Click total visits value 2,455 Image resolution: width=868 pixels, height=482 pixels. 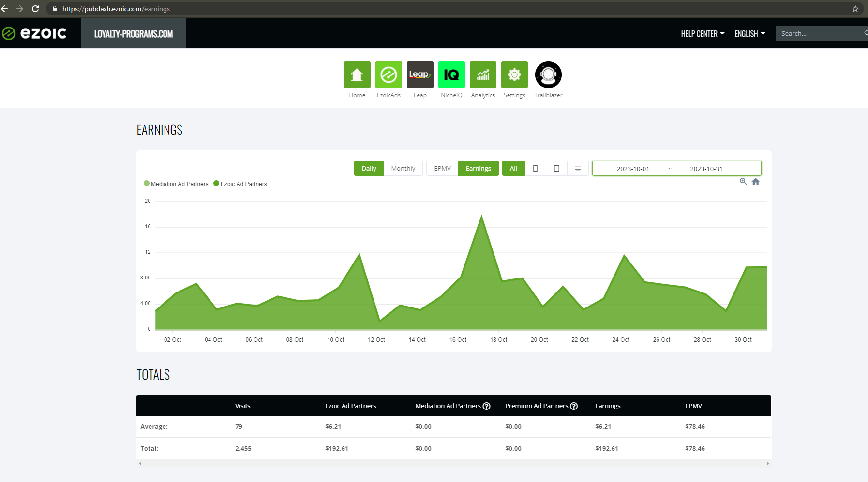[x=243, y=449]
